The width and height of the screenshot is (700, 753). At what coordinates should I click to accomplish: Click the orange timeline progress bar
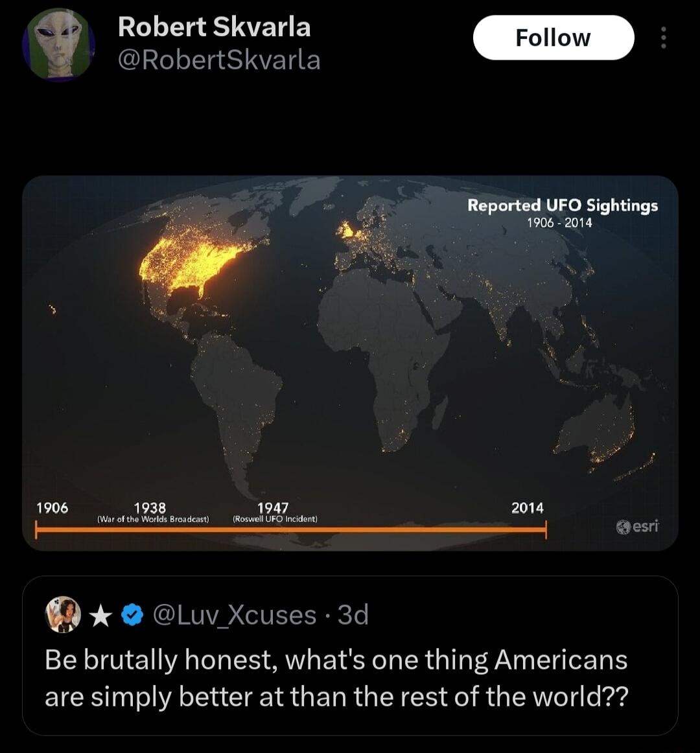point(292,531)
